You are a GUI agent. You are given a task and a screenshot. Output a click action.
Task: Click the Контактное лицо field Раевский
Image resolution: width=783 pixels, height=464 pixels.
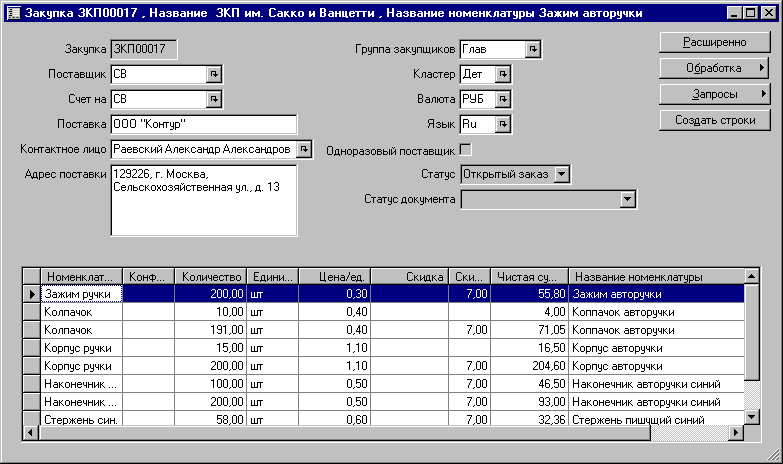point(204,149)
